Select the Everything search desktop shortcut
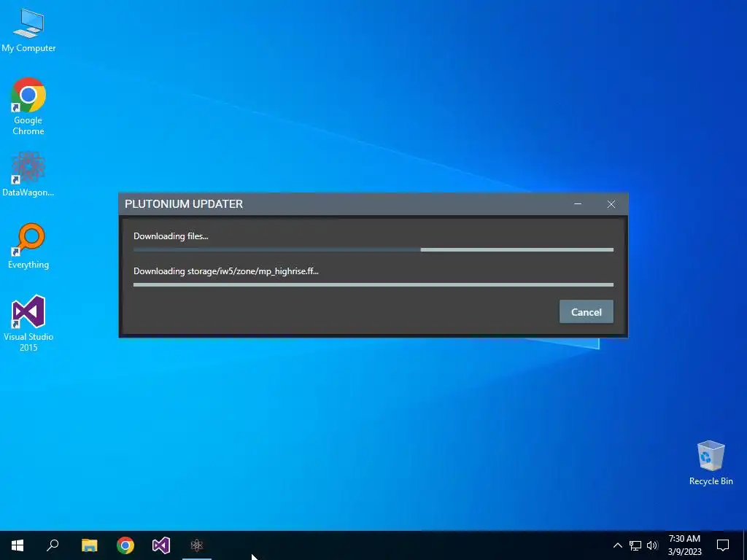The width and height of the screenshot is (747, 560). click(28, 246)
